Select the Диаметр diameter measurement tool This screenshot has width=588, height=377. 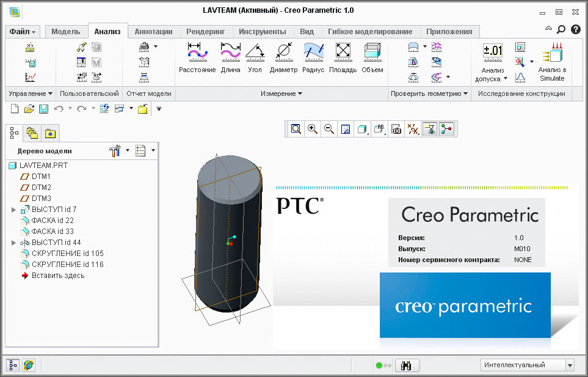coord(283,57)
